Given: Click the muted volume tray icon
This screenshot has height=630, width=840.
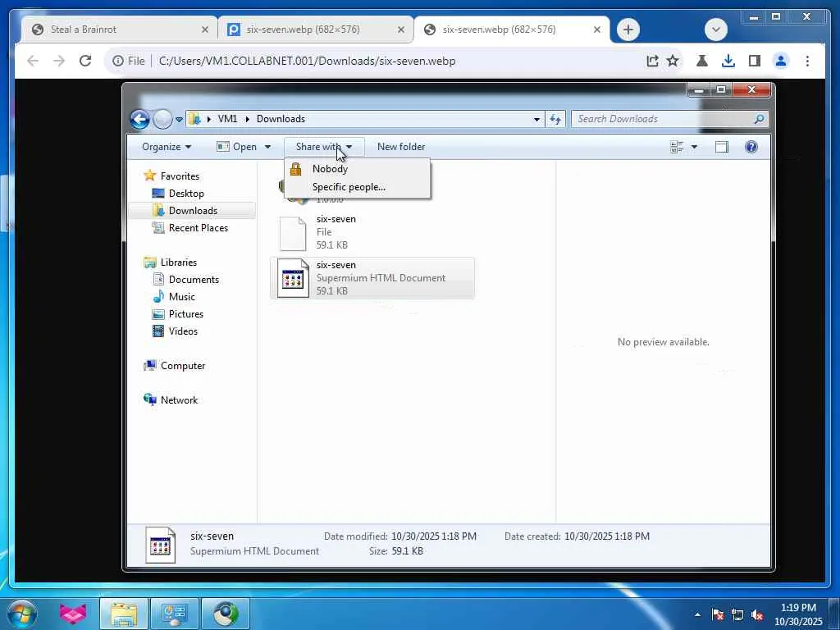Looking at the screenshot, I should click(757, 614).
